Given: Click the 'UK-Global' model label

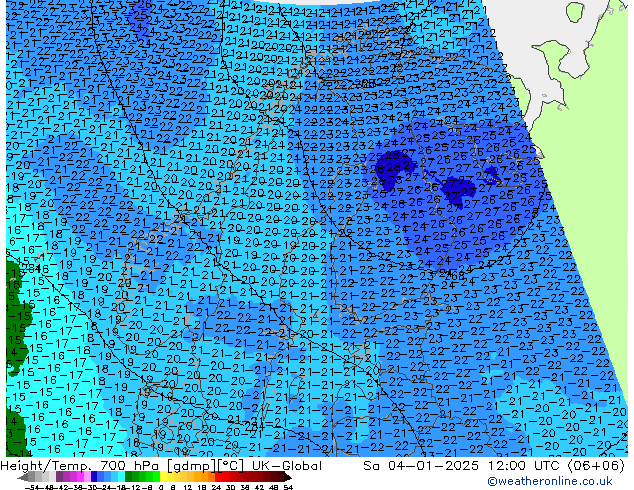Looking at the screenshot, I should point(287,466).
